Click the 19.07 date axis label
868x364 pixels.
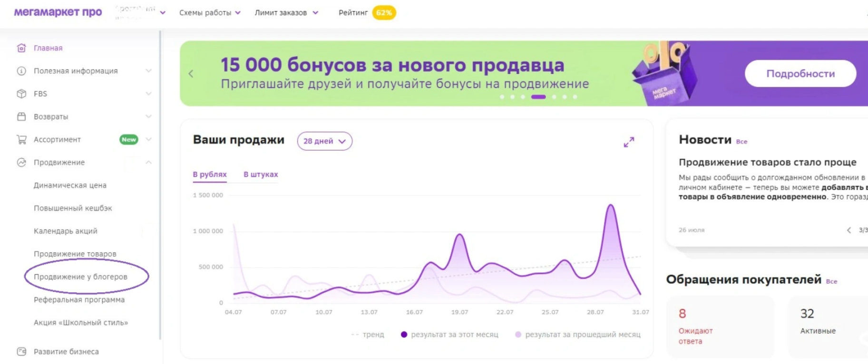click(x=459, y=312)
